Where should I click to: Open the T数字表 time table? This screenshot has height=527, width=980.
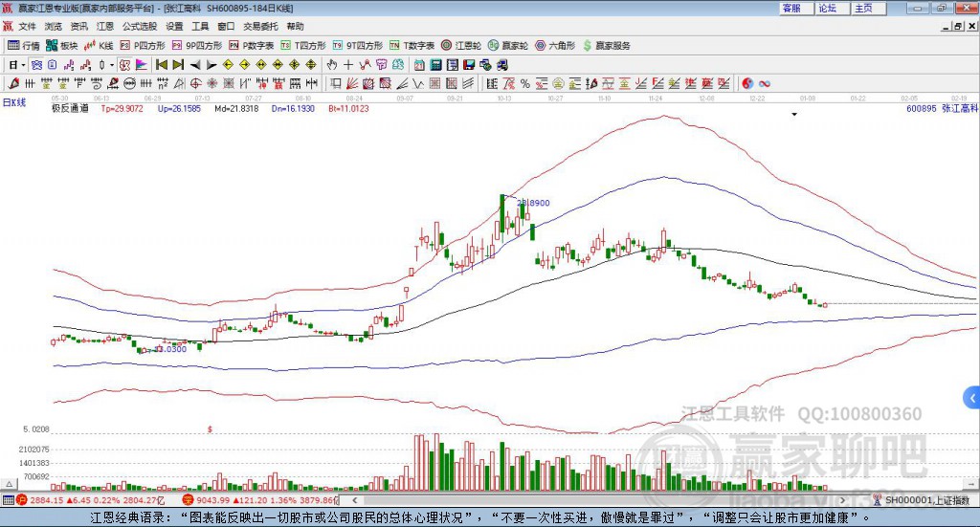(x=412, y=46)
